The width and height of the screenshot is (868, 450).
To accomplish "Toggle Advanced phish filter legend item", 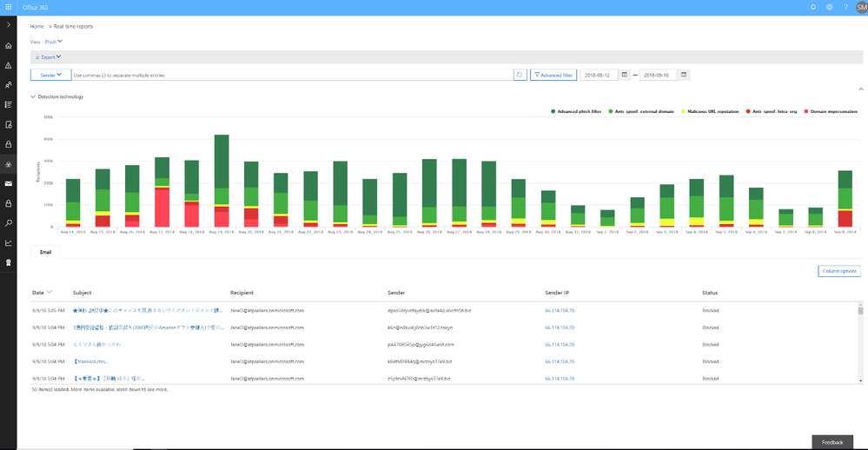I will pos(576,111).
